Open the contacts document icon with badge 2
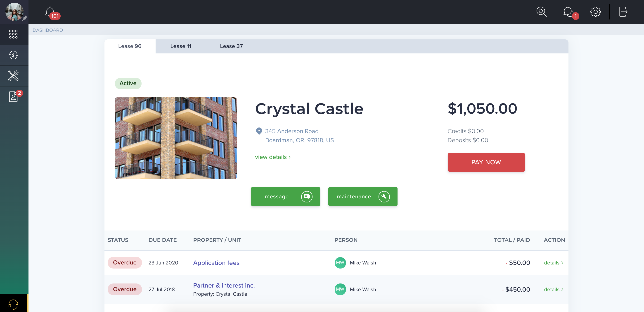The width and height of the screenshot is (644, 312). point(13,96)
